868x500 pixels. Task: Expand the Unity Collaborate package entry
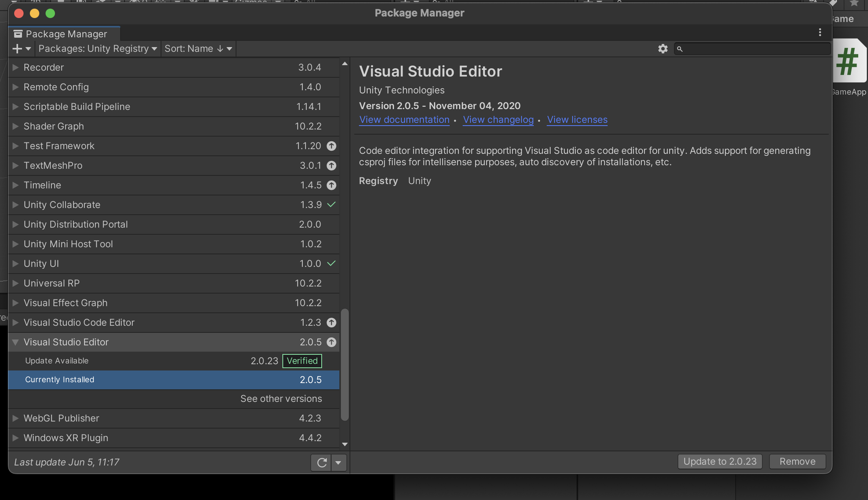(16, 205)
